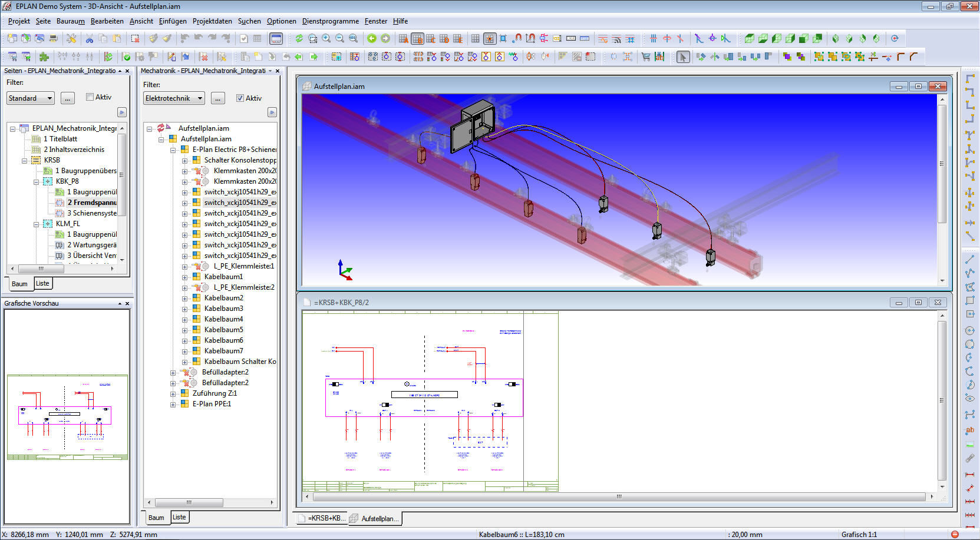Screen dimensions: 980x540
Task: Open the Elektrotechnik filter dropdown
Action: 174,98
